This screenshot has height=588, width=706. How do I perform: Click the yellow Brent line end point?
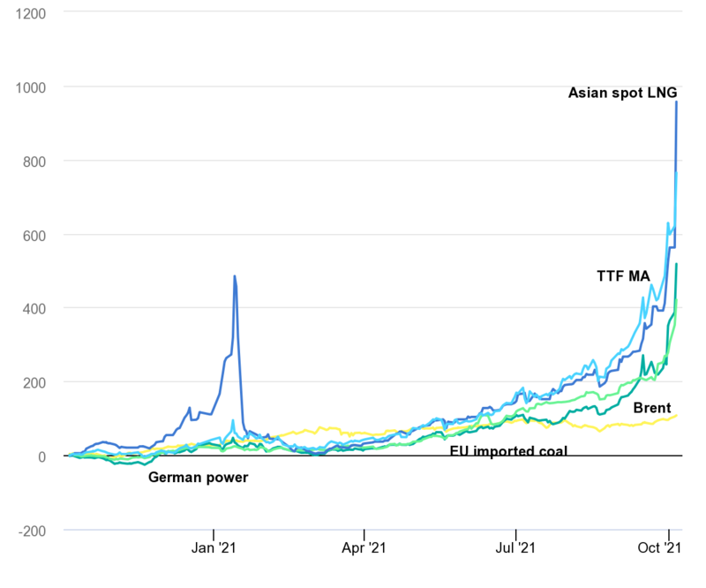pos(677,415)
